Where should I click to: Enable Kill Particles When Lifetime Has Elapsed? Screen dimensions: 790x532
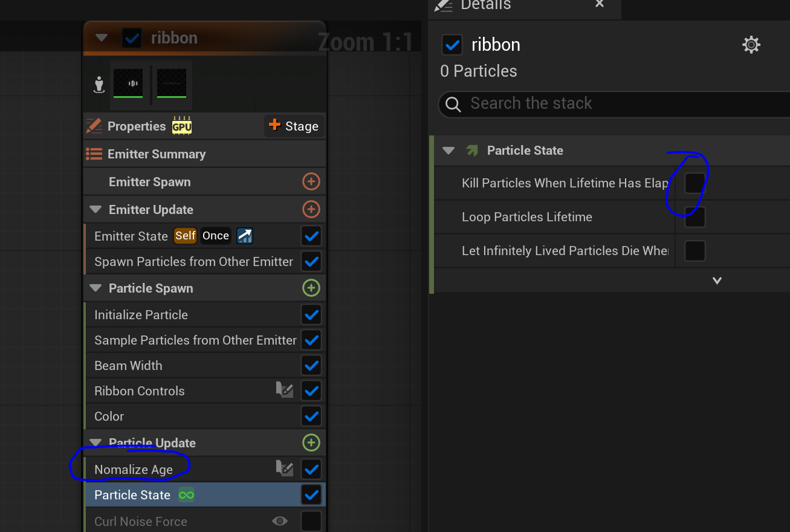pyautogui.click(x=694, y=183)
